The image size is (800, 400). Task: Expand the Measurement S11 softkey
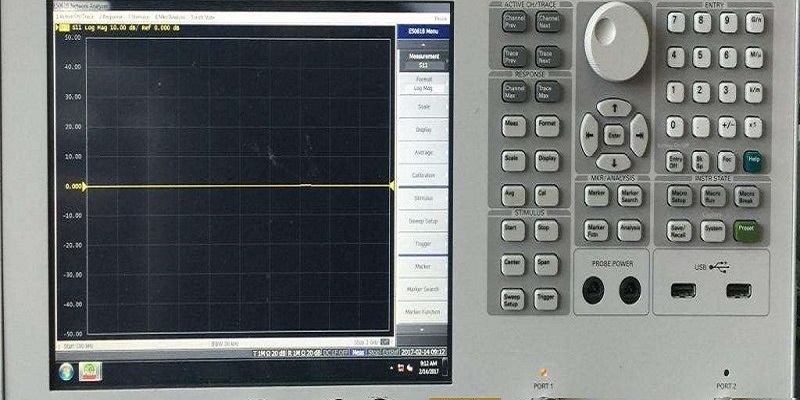point(423,62)
